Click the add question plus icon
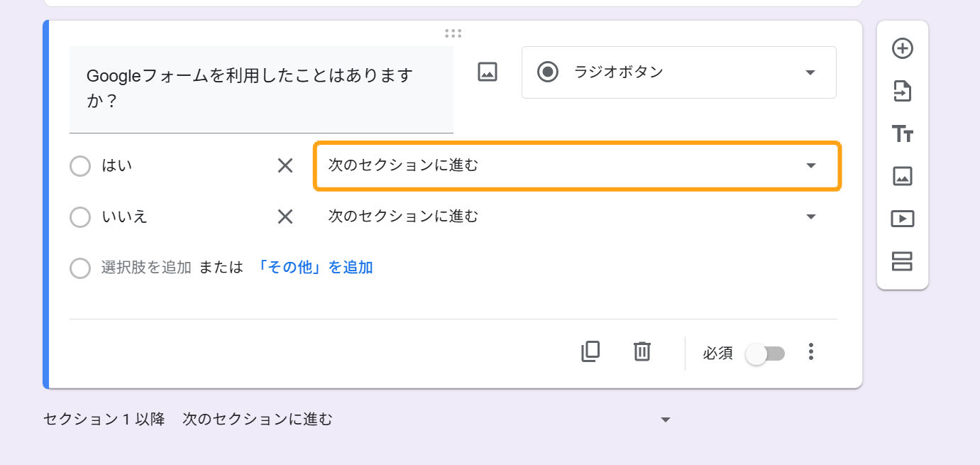 (x=902, y=49)
